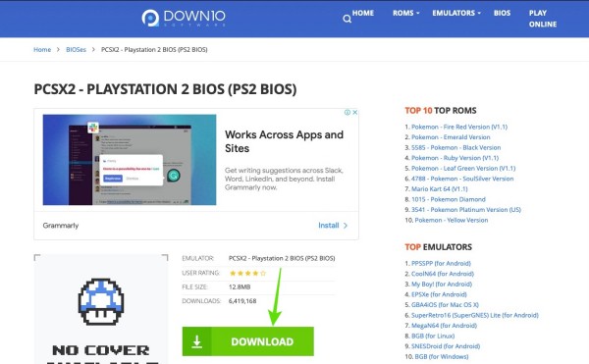Open 3541 - Pokemon Platinum Version (US)
The height and width of the screenshot is (364, 589).
coord(466,210)
